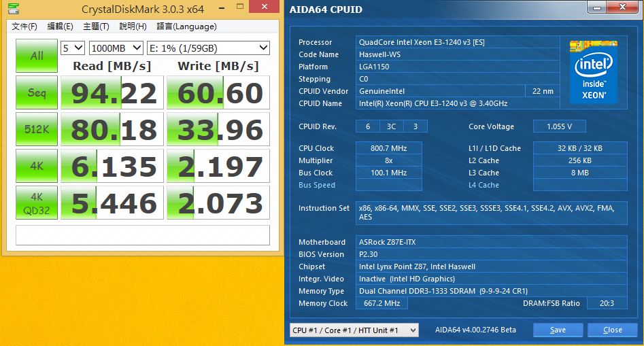Image resolution: width=644 pixels, height=346 pixels.
Task: Click the L2 Cache value 256 KB
Action: 580,160
